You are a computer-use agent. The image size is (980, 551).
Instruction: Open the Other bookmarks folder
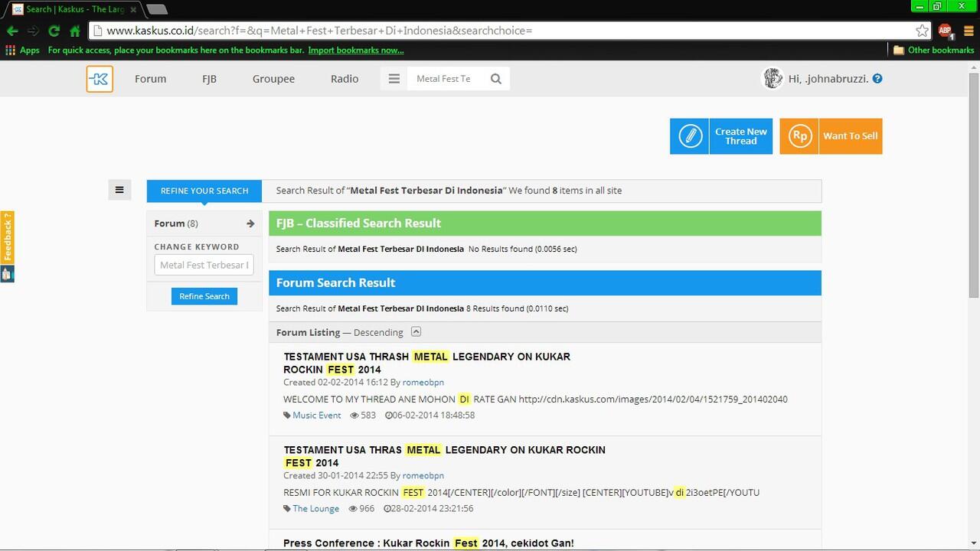(933, 51)
